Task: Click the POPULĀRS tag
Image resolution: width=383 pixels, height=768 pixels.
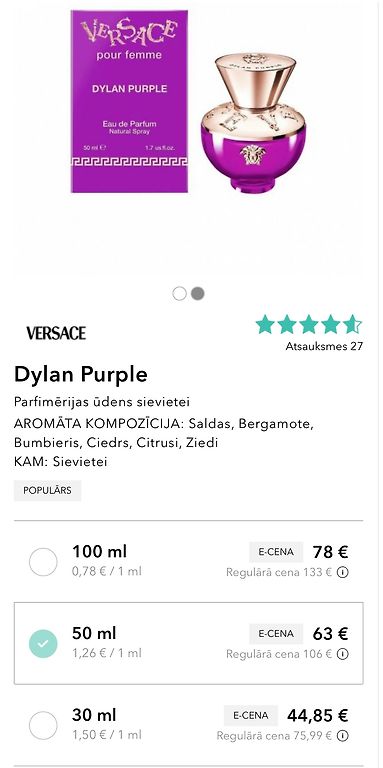Action: (x=48, y=490)
